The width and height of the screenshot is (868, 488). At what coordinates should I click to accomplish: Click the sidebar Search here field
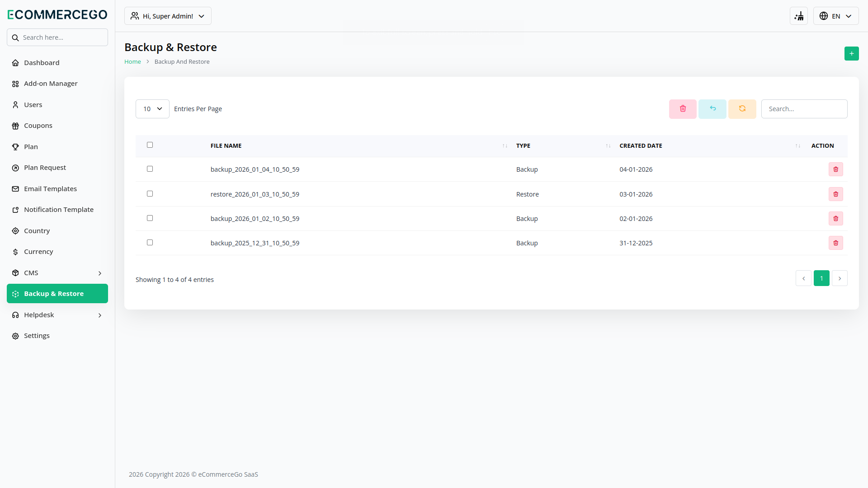(x=57, y=38)
